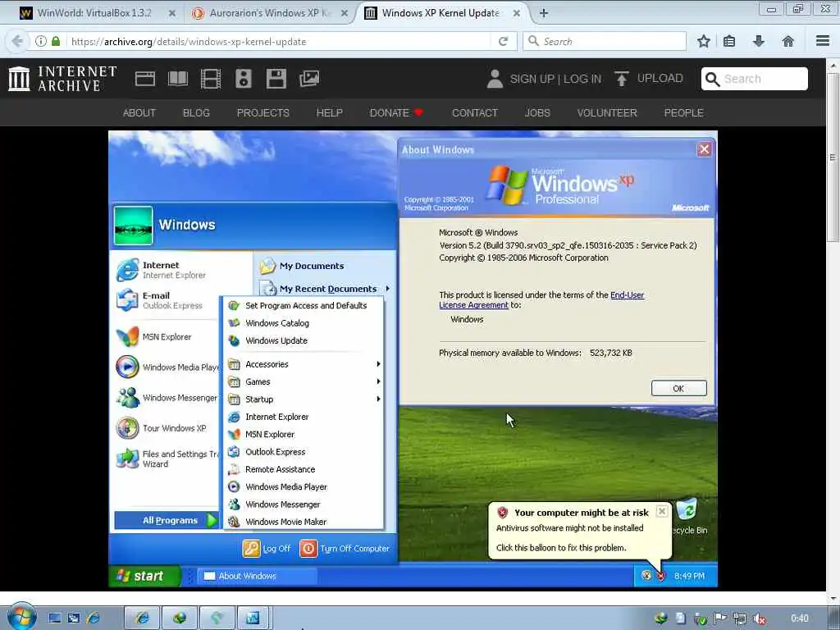The image size is (840, 630).
Task: Open Windows Update from programs menu
Action: click(304, 340)
